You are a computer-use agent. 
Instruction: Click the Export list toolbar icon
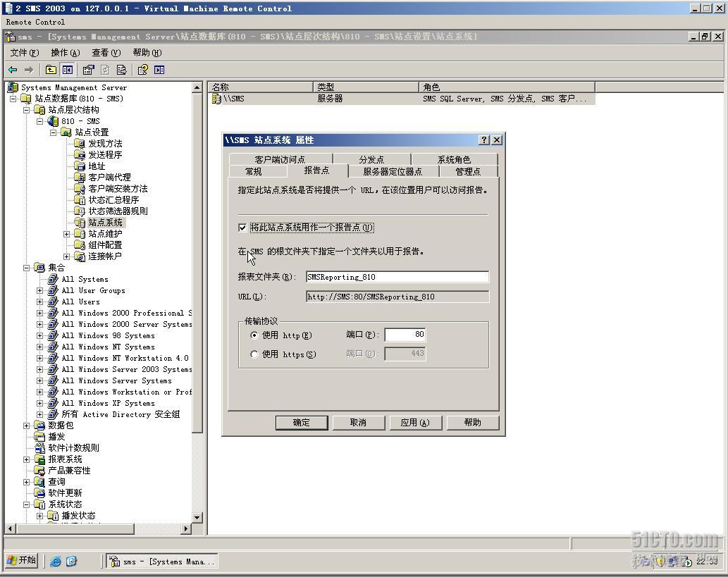[x=122, y=70]
